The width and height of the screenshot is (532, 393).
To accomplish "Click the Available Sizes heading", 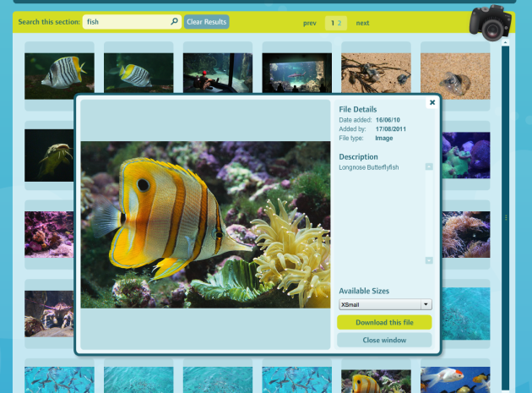I will (364, 291).
